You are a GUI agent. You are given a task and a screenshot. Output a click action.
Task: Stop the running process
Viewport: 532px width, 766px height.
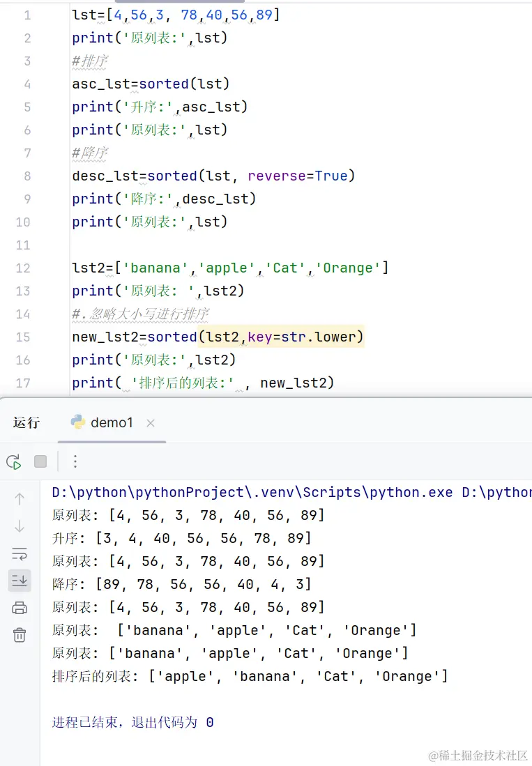click(40, 461)
